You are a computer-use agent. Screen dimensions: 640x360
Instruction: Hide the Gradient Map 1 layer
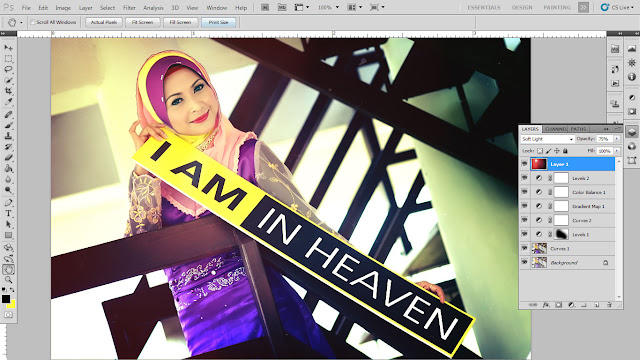tap(524, 206)
